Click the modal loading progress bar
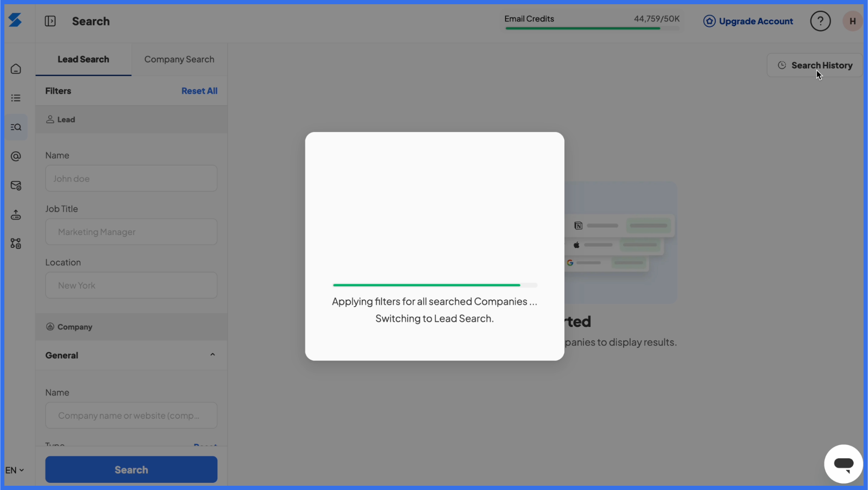Image resolution: width=868 pixels, height=490 pixels. click(435, 285)
